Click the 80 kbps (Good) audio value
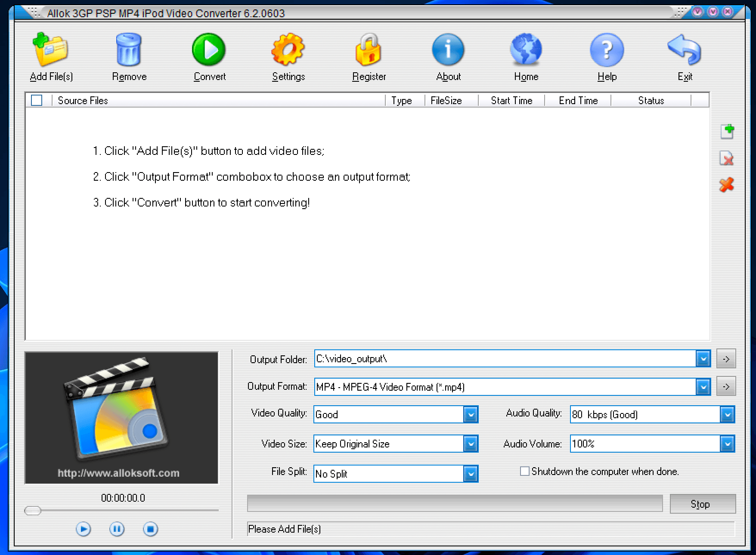756x555 pixels. pos(605,415)
